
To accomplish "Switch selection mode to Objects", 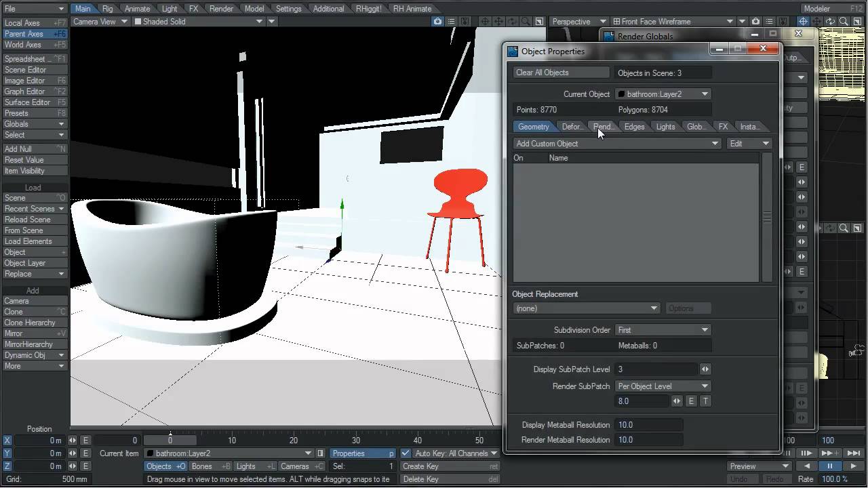I will coord(165,466).
